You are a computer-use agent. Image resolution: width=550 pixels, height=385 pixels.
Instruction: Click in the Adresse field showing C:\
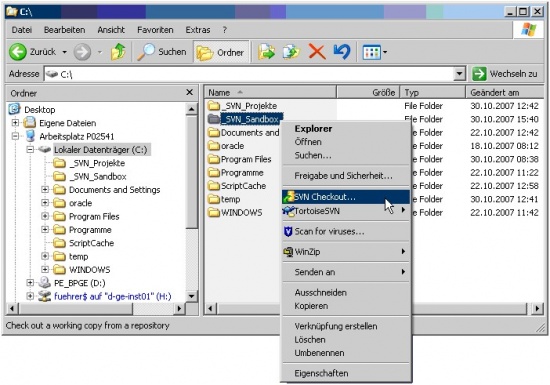[249, 74]
